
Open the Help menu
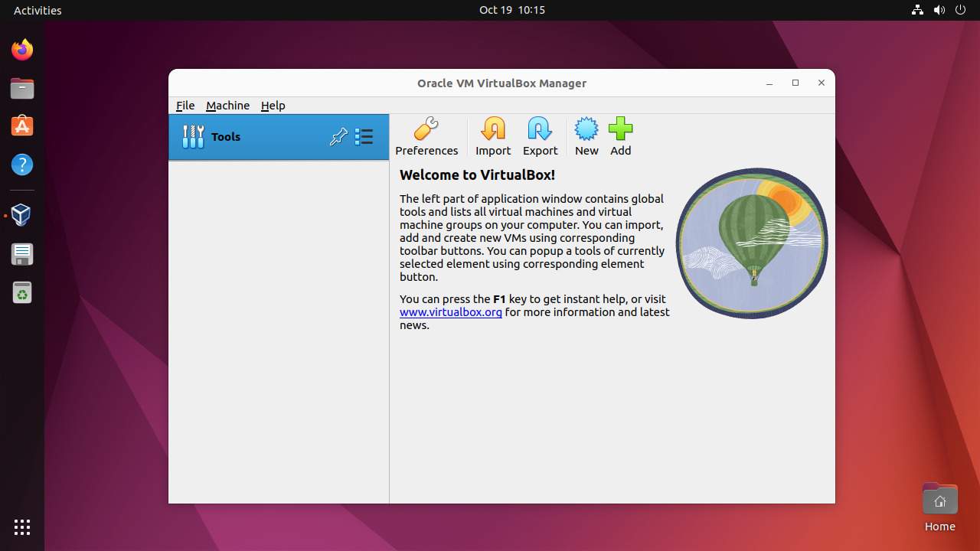point(273,105)
